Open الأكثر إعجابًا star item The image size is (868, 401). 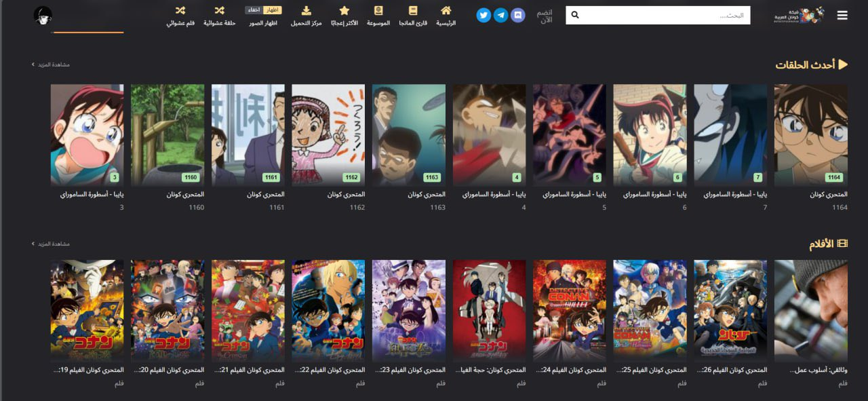[344, 16]
